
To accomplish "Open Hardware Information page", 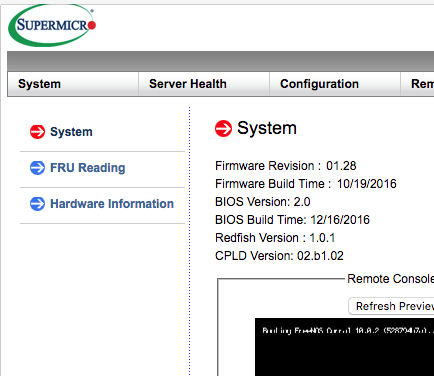I will pyautogui.click(x=112, y=204).
